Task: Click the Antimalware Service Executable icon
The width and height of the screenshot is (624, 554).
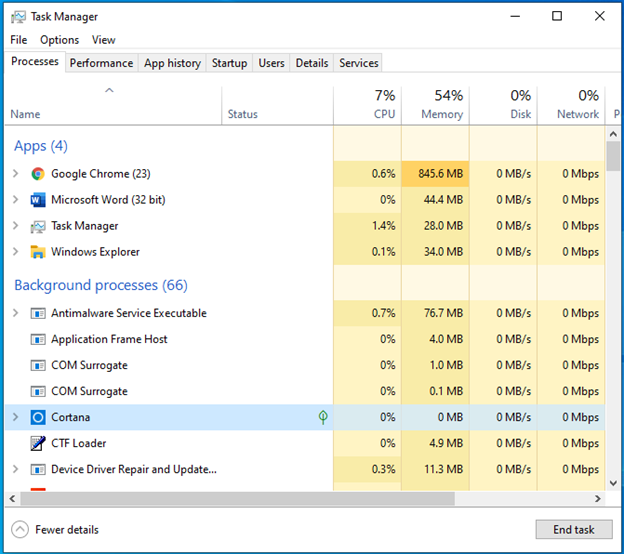Action: 38,313
